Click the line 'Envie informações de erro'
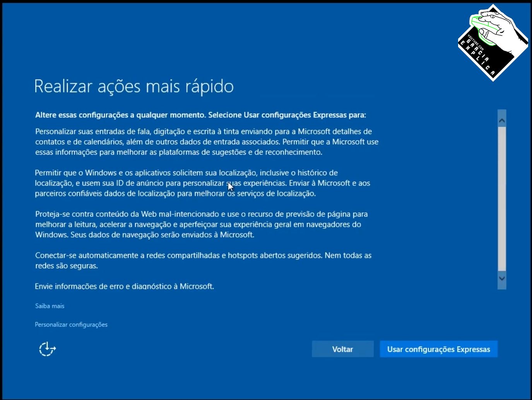The width and height of the screenshot is (532, 400). point(124,286)
